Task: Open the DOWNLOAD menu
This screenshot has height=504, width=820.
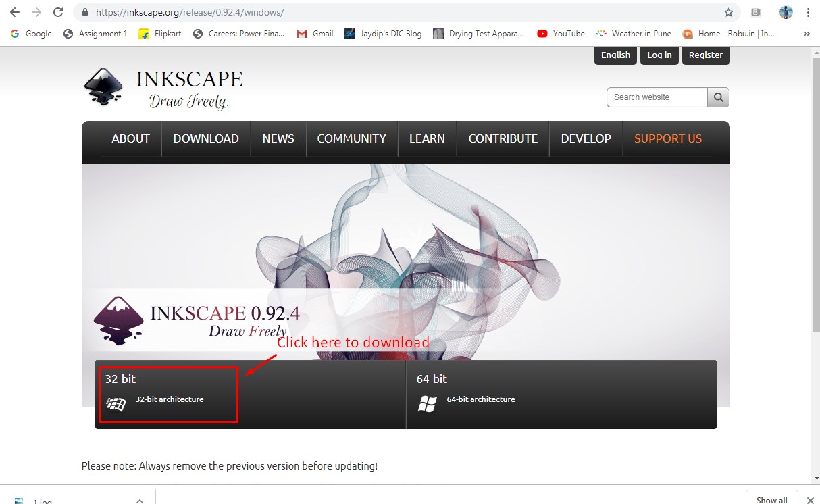Action: pos(206,138)
